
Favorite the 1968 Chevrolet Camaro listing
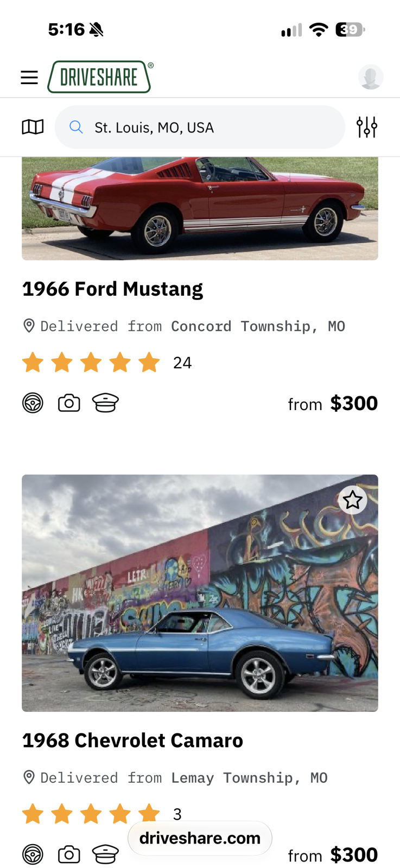pyautogui.click(x=353, y=500)
